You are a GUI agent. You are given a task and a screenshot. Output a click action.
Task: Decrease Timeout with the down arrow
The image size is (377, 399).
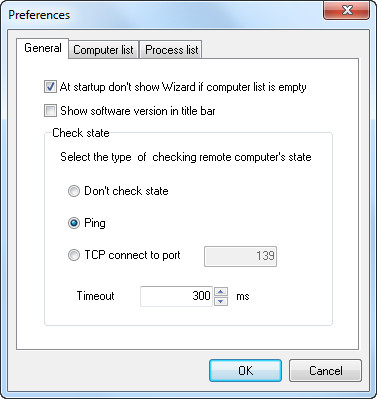click(x=221, y=301)
